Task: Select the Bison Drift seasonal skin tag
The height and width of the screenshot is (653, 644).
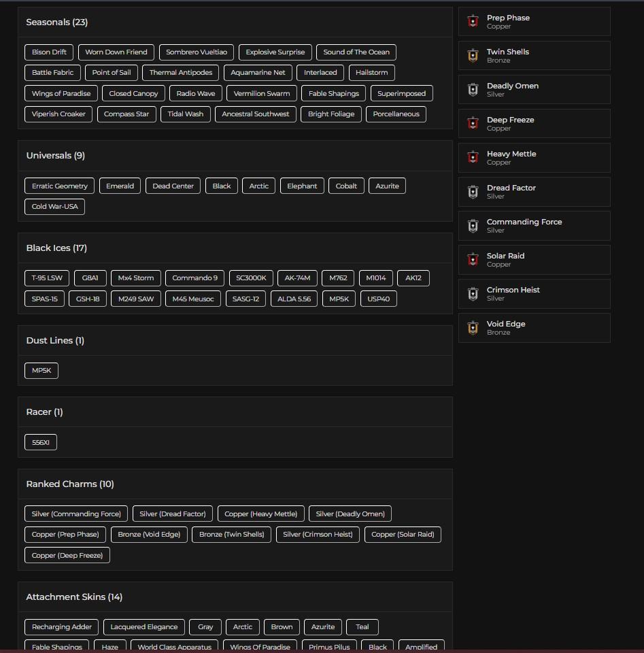Action: pos(49,52)
